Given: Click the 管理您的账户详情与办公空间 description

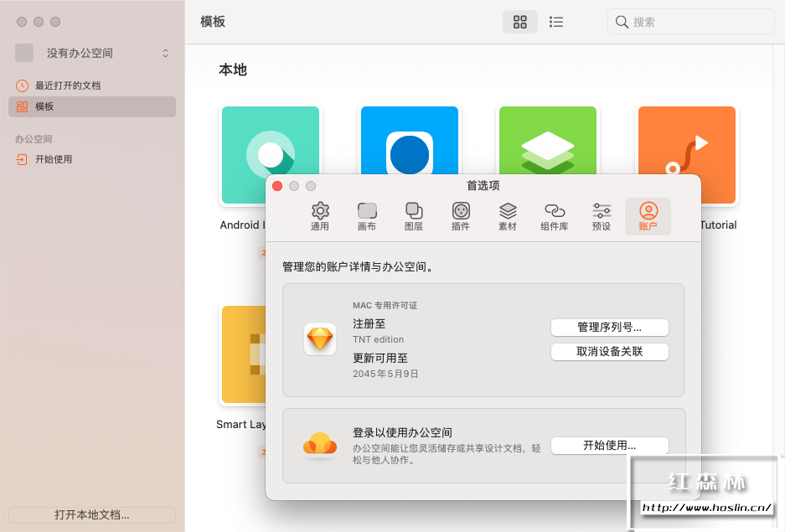Looking at the screenshot, I should coord(358,266).
